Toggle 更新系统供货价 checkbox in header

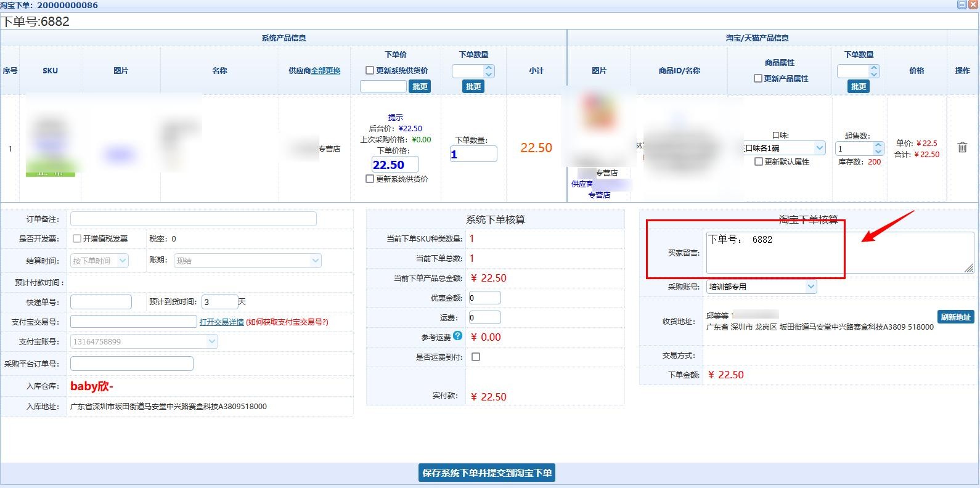click(x=370, y=70)
